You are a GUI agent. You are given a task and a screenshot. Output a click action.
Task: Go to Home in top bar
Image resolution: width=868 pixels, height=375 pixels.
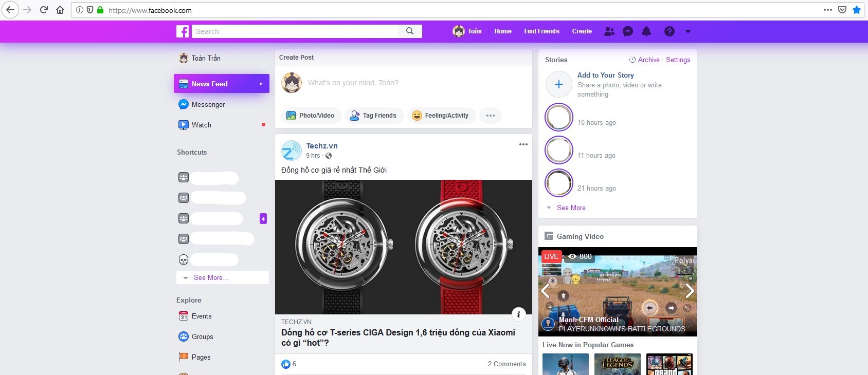503,31
